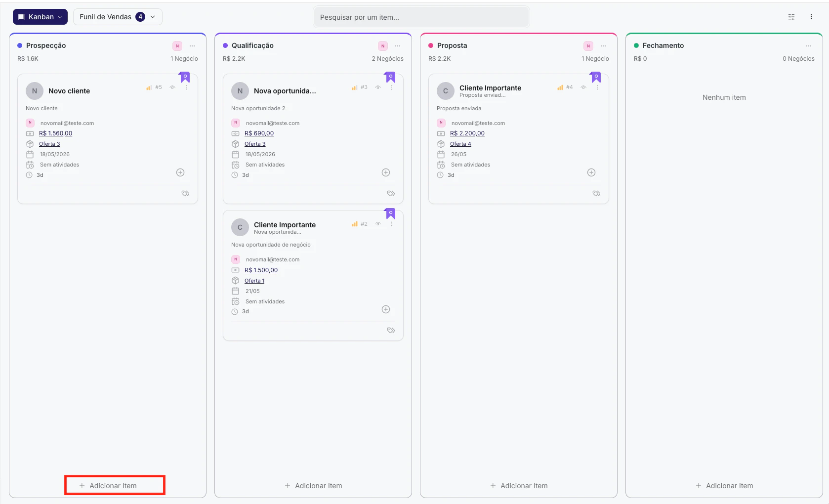829x504 pixels.
Task: Focus the 'Pesquisar por um item' search field
Action: tap(421, 17)
